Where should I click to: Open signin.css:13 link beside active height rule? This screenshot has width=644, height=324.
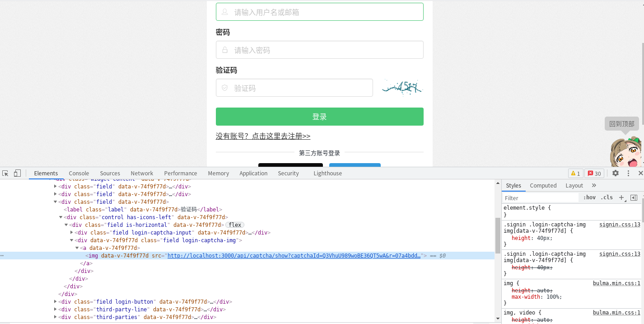click(620, 225)
